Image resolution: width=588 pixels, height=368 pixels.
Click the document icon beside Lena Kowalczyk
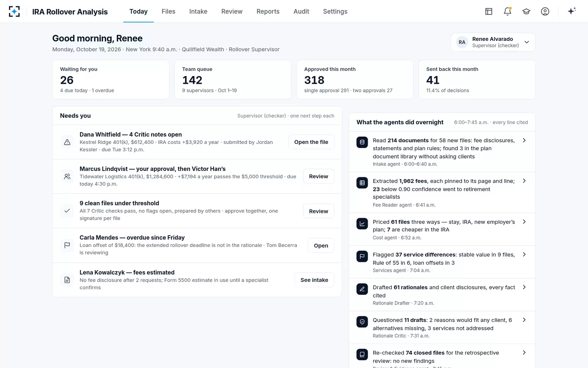point(67,280)
